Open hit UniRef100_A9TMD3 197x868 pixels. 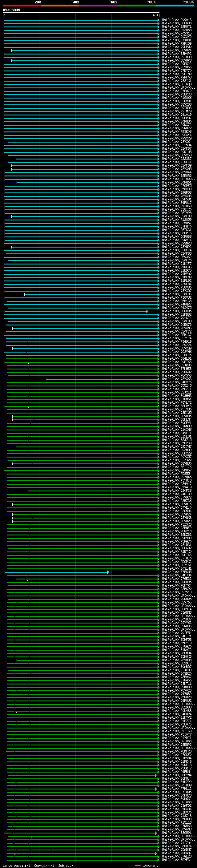point(177,108)
